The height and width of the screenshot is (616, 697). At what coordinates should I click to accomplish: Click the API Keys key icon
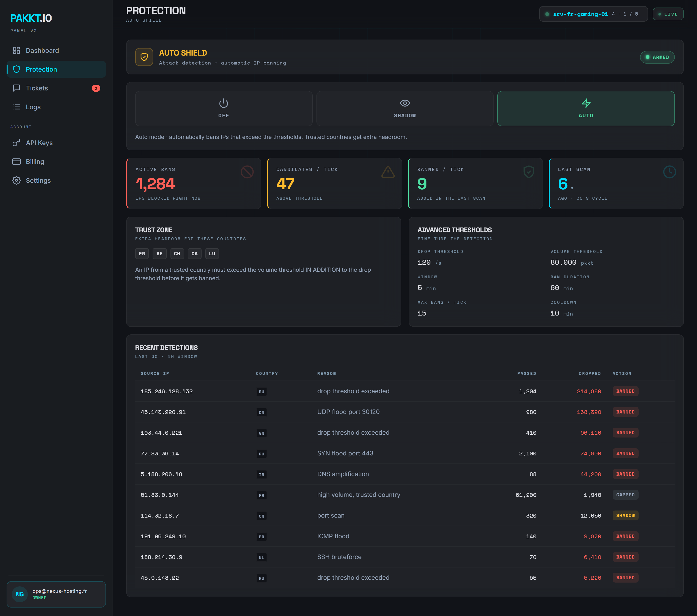(16, 142)
